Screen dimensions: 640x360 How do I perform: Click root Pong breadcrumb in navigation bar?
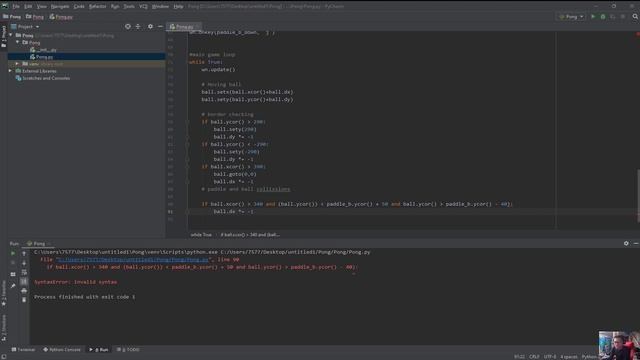point(12,17)
